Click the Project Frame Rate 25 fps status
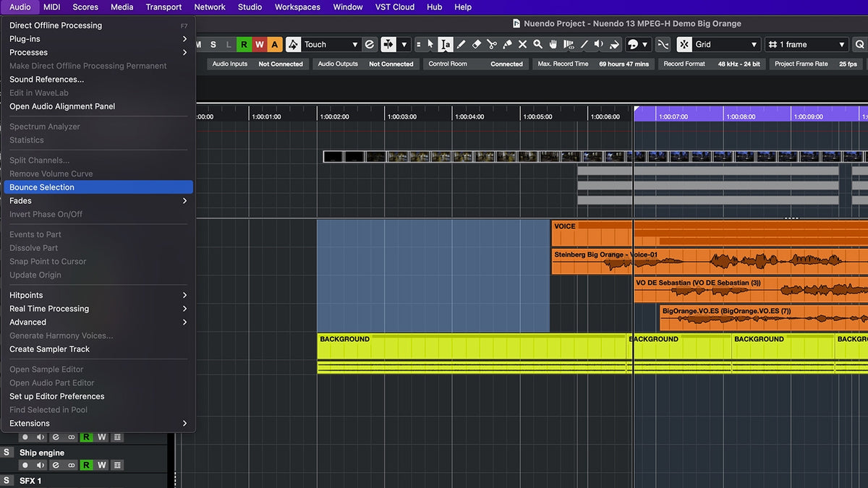The image size is (868, 488). click(x=815, y=64)
